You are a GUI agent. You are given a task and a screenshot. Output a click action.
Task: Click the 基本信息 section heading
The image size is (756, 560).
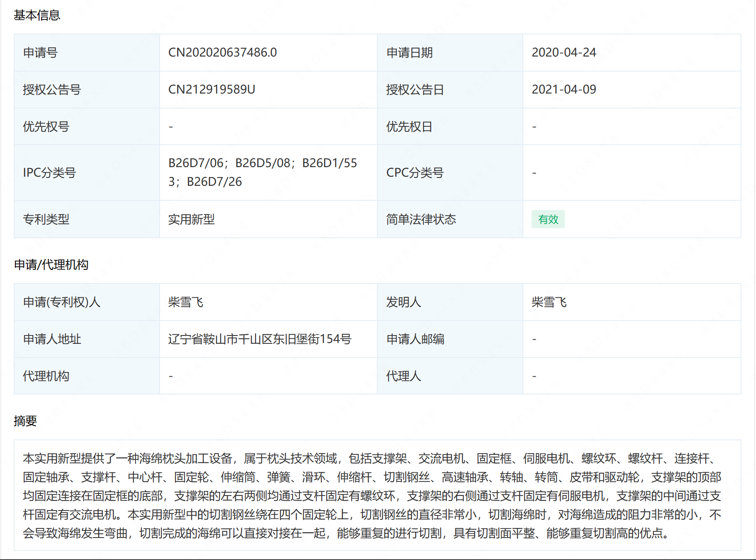(x=37, y=15)
